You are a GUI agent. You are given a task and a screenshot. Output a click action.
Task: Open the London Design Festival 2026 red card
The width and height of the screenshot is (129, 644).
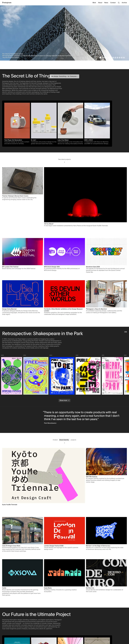pos(64,531)
